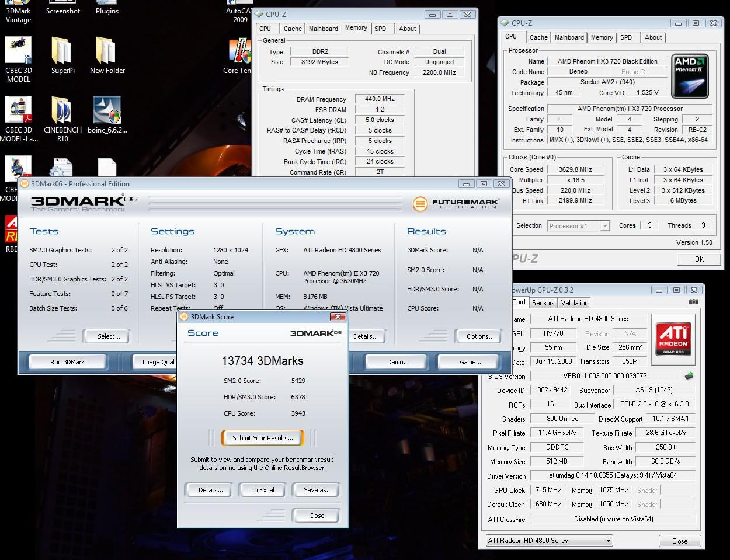Open the Screenshot desktop shortcut
This screenshot has height=560, width=730.
(63, 8)
